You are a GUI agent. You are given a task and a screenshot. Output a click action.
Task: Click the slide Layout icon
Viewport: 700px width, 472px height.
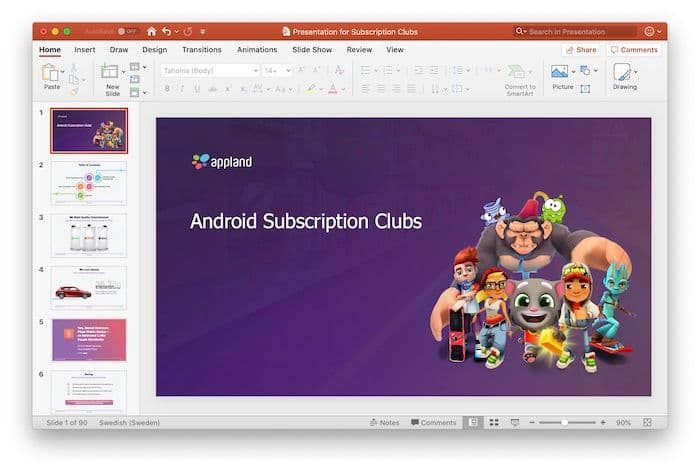(x=134, y=67)
